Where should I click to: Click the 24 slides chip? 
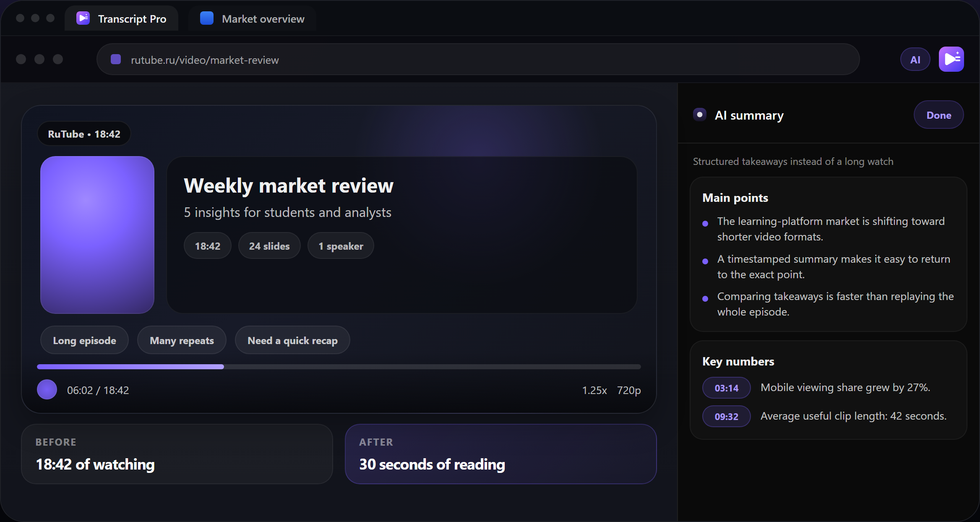[x=269, y=246]
